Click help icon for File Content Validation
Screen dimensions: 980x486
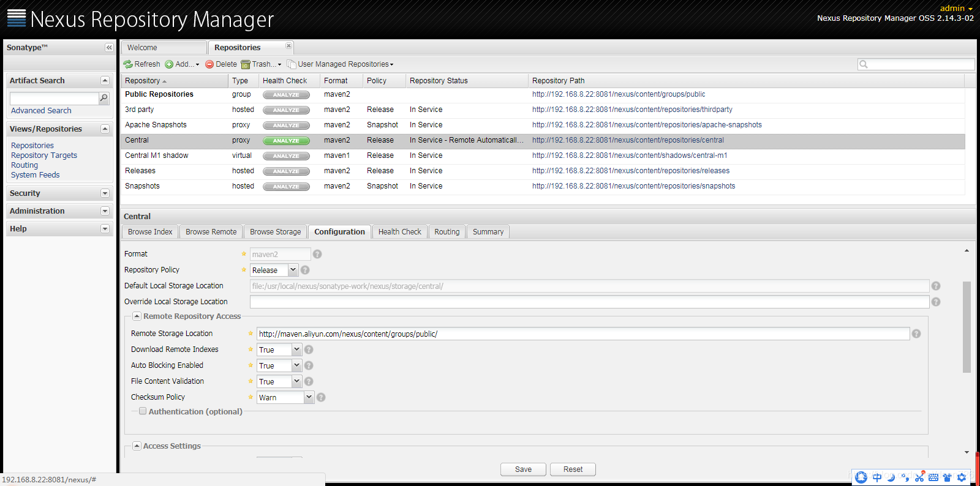(309, 381)
